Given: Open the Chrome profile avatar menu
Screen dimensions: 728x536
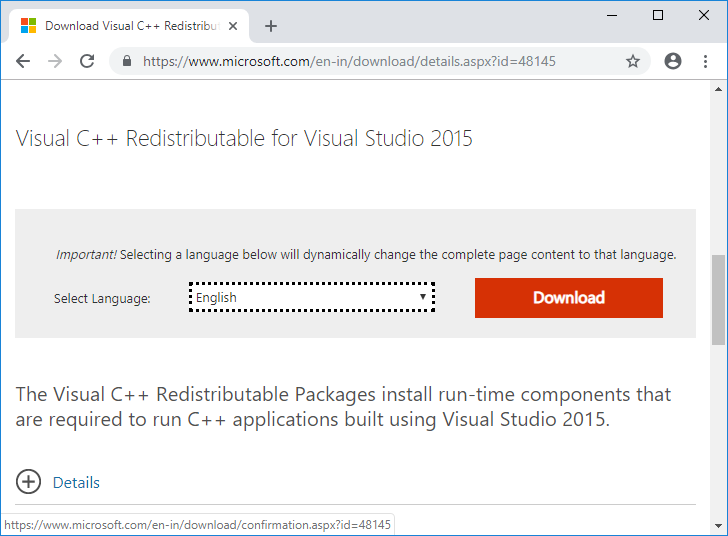Looking at the screenshot, I should coord(672,61).
